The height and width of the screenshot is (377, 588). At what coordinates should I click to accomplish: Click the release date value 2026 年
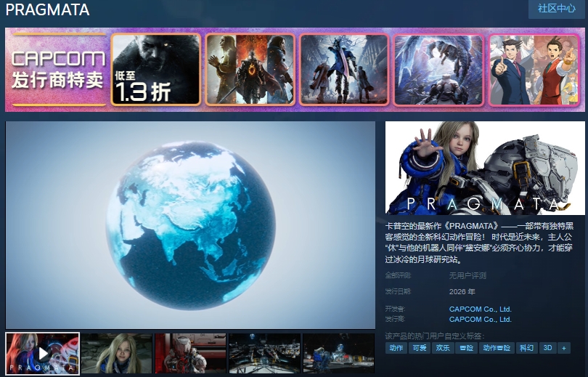tap(462, 291)
